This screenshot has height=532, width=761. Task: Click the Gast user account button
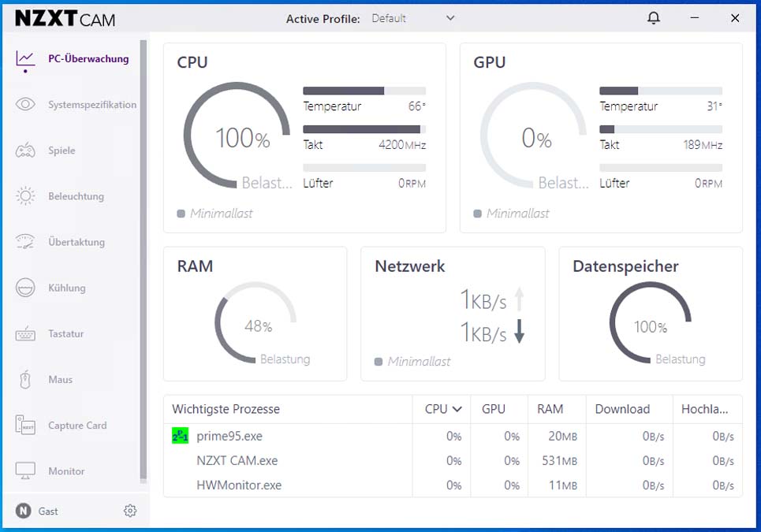[37, 511]
